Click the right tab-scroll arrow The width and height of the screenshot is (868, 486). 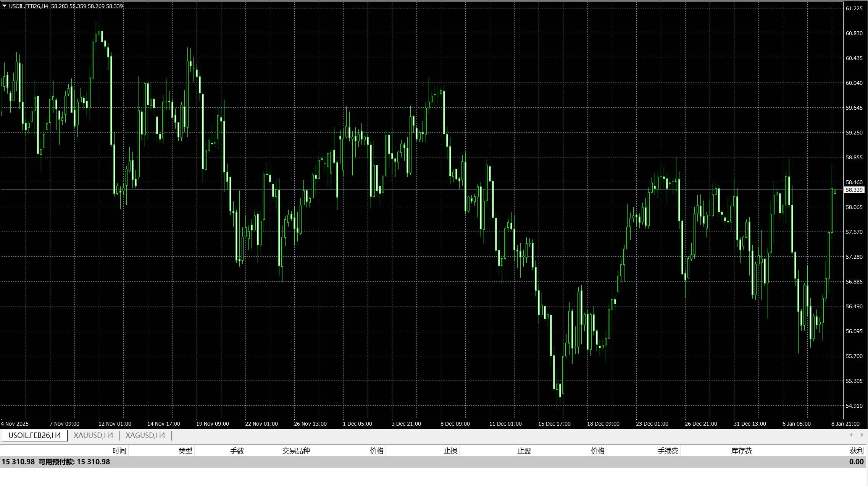point(862,435)
